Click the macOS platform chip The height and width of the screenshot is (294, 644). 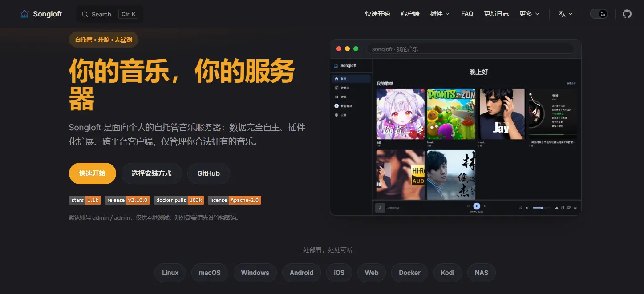click(x=210, y=273)
